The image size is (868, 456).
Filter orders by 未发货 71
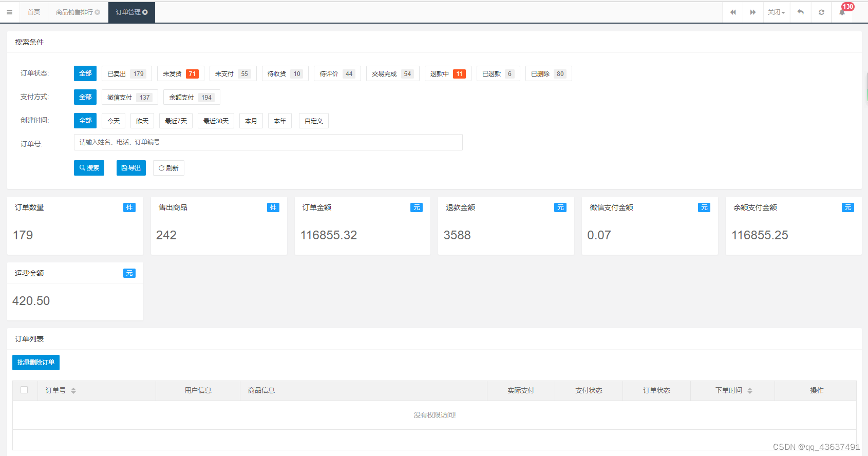click(x=181, y=73)
